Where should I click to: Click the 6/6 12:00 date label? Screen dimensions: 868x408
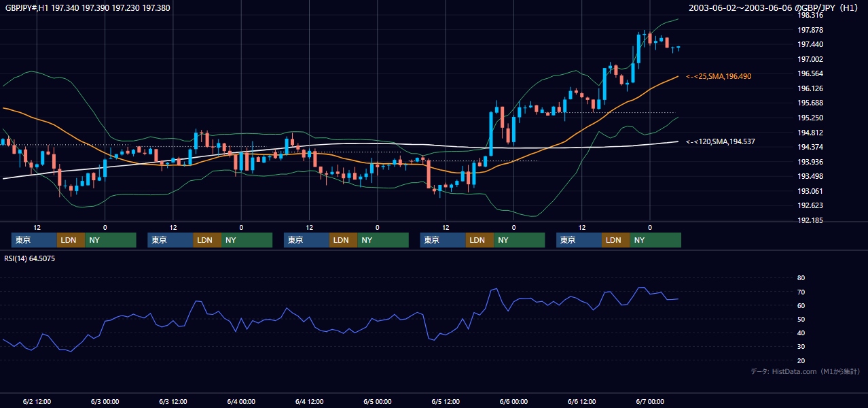point(582,402)
